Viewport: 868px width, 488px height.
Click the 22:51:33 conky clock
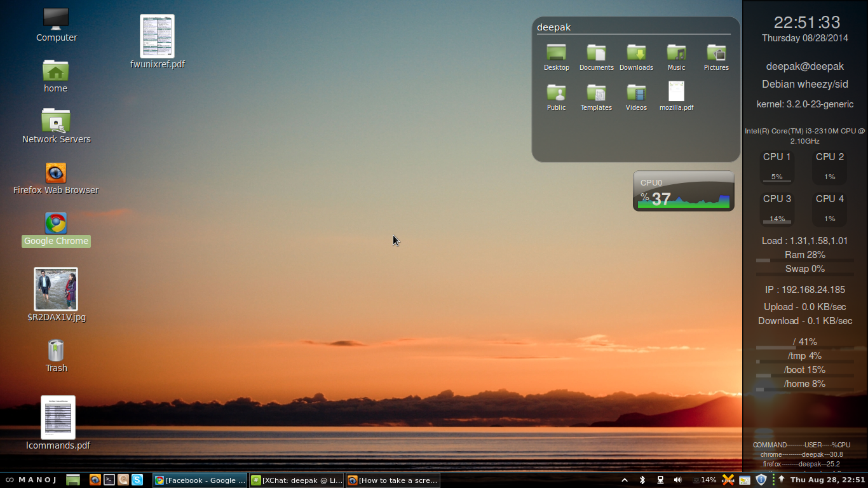click(x=807, y=22)
